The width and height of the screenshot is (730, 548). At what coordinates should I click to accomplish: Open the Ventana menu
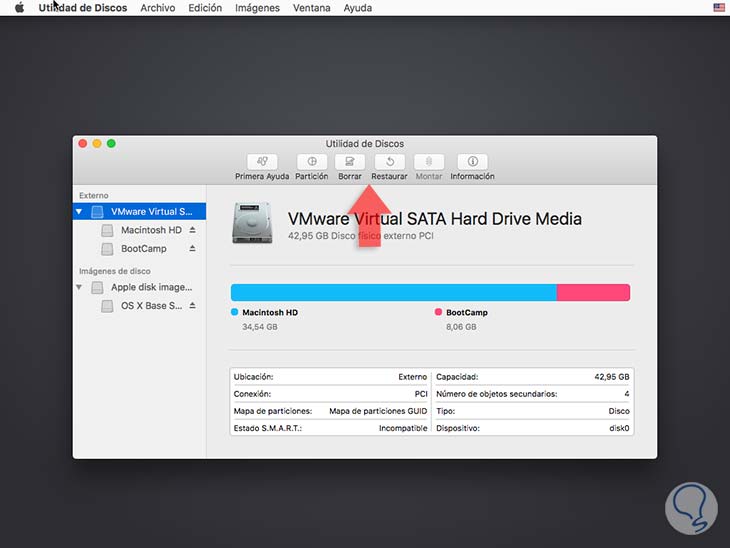(x=311, y=8)
